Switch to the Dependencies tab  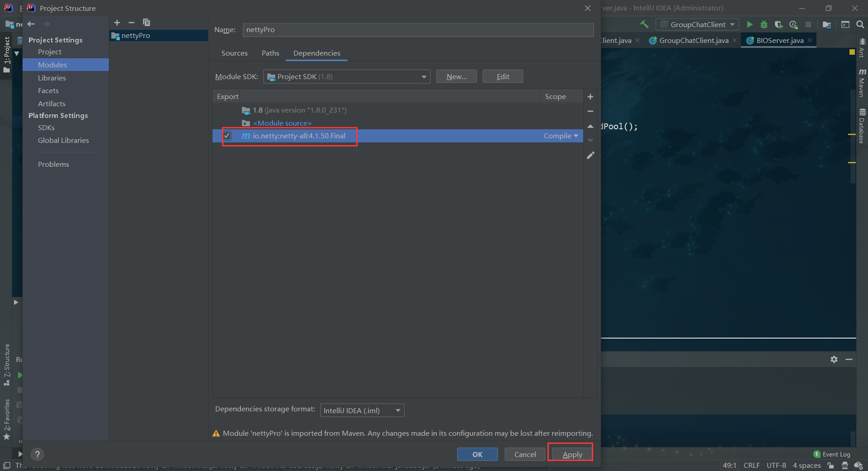[317, 53]
